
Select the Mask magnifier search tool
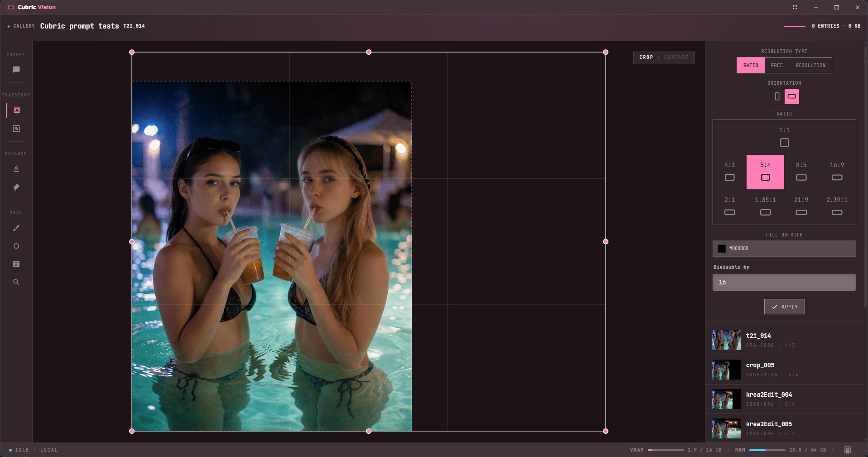coord(16,282)
